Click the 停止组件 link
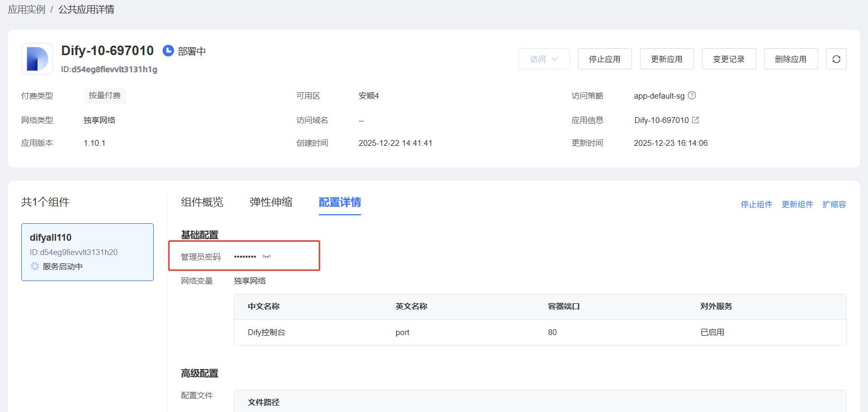Image resolution: width=868 pixels, height=412 pixels. [756, 204]
